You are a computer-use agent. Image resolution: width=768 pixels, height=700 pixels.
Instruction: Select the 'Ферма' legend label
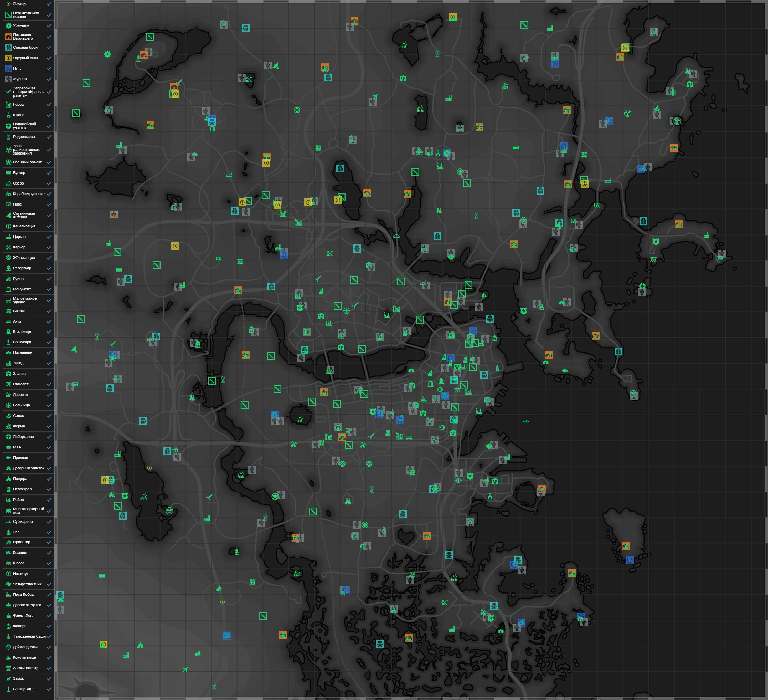click(19, 426)
